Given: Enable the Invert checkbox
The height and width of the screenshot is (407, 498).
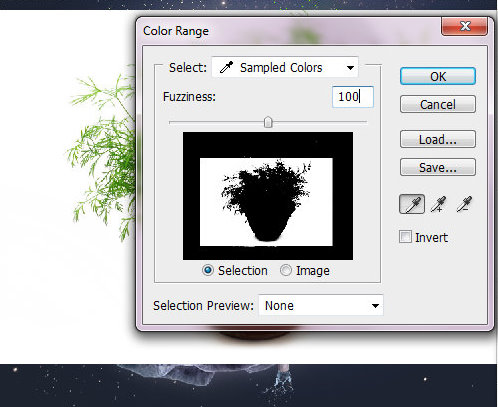Looking at the screenshot, I should [x=405, y=237].
